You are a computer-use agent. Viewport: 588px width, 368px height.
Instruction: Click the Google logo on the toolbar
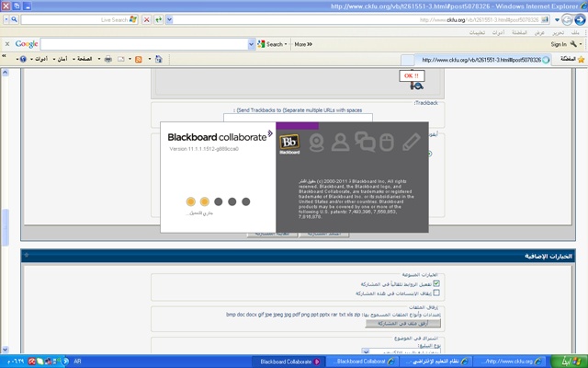(27, 44)
